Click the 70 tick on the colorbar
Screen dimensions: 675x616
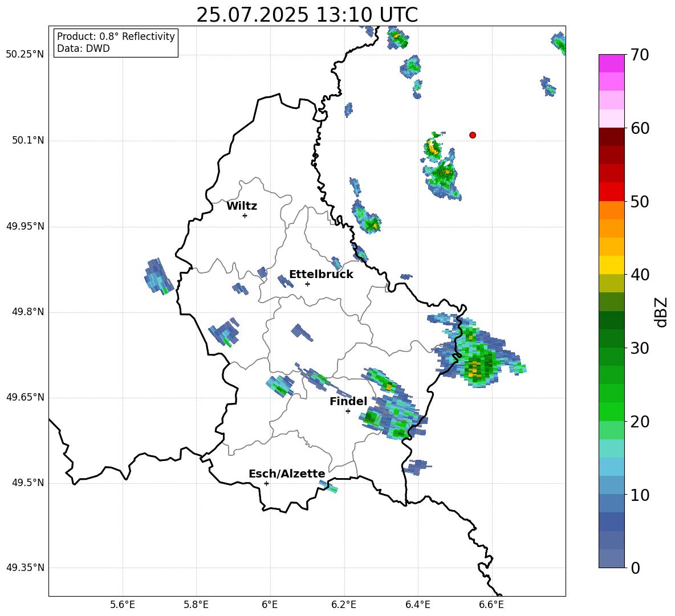[640, 55]
